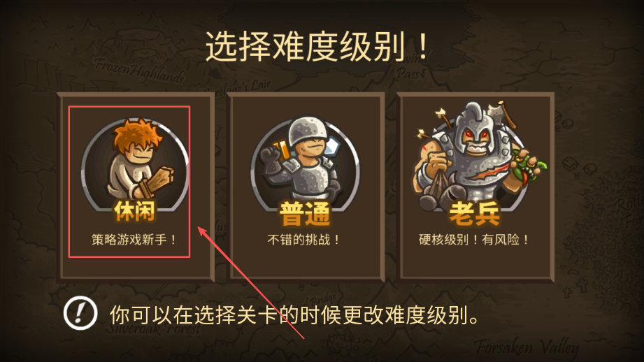Click the 选择难度级别! title heading
The width and height of the screenshot is (644, 362).
[x=317, y=46]
